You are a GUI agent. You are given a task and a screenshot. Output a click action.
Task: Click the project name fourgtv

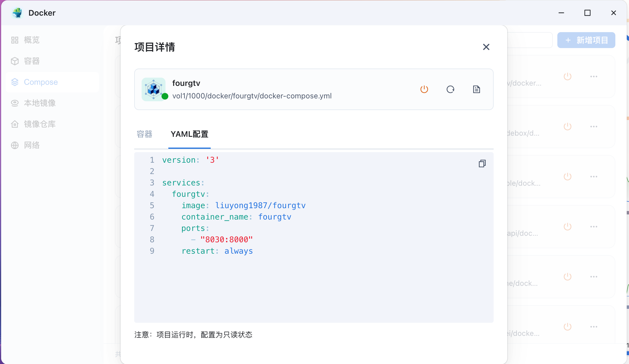coord(186,83)
